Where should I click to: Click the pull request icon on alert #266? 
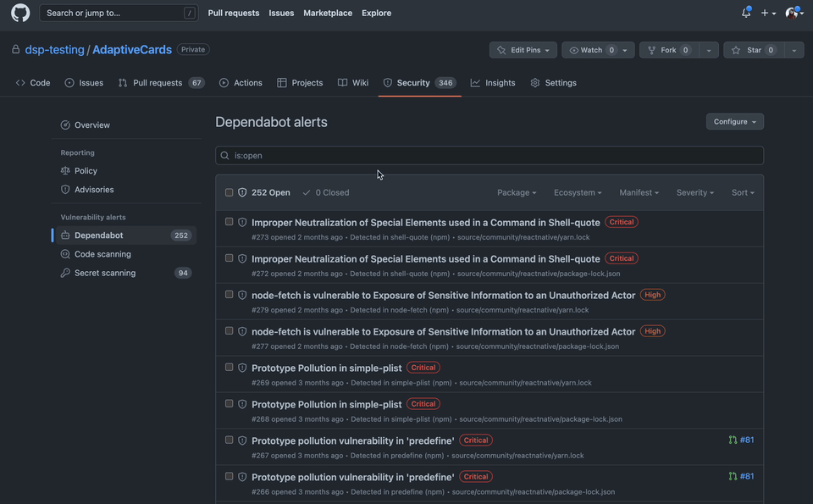tap(733, 476)
